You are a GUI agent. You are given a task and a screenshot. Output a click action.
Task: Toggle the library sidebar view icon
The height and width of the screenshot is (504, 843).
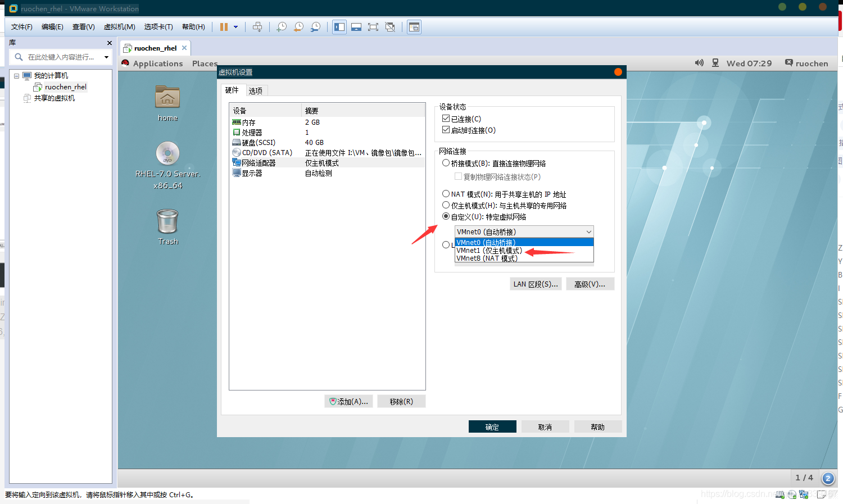(339, 27)
